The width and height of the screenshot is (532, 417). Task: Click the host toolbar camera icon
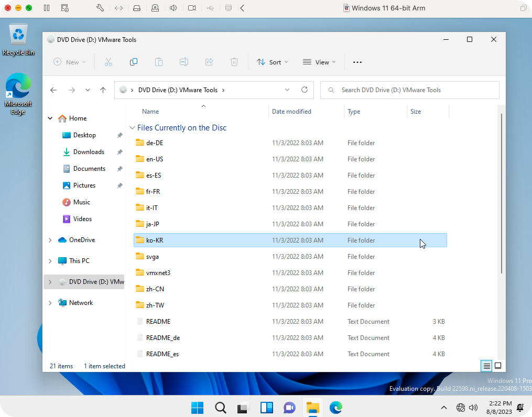point(192,8)
